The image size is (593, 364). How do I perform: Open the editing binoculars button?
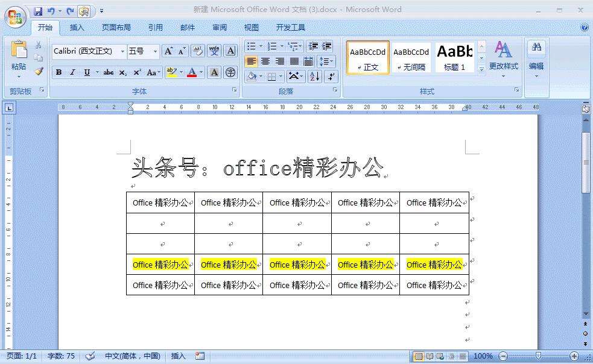(x=536, y=47)
